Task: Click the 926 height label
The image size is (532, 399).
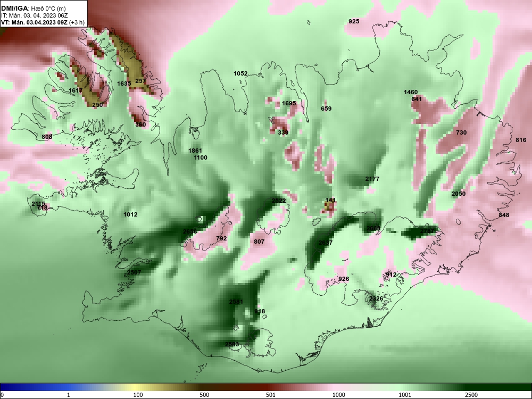Action: [344, 279]
